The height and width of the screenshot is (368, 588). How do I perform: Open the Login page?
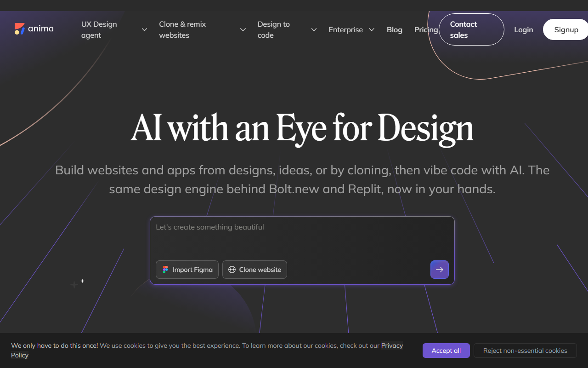[x=524, y=29]
